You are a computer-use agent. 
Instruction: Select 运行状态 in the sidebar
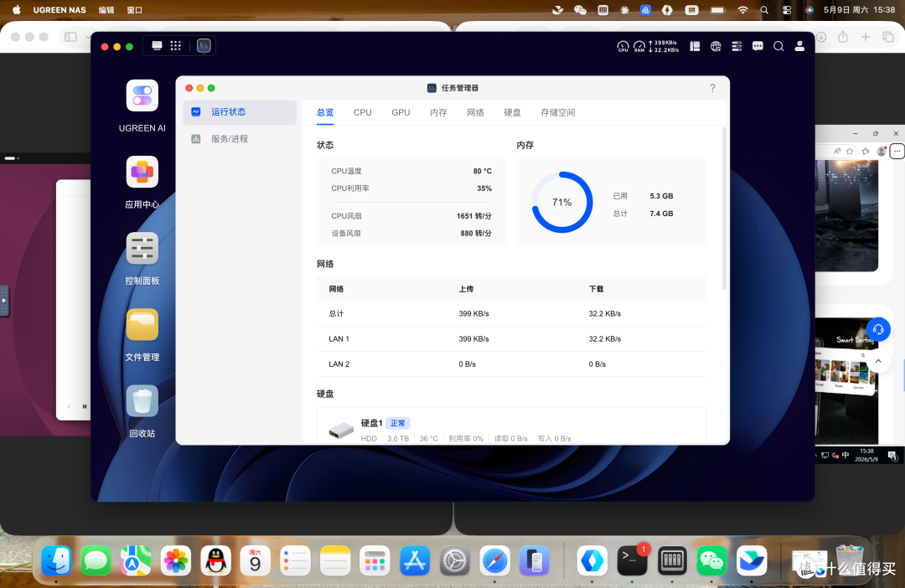point(240,112)
